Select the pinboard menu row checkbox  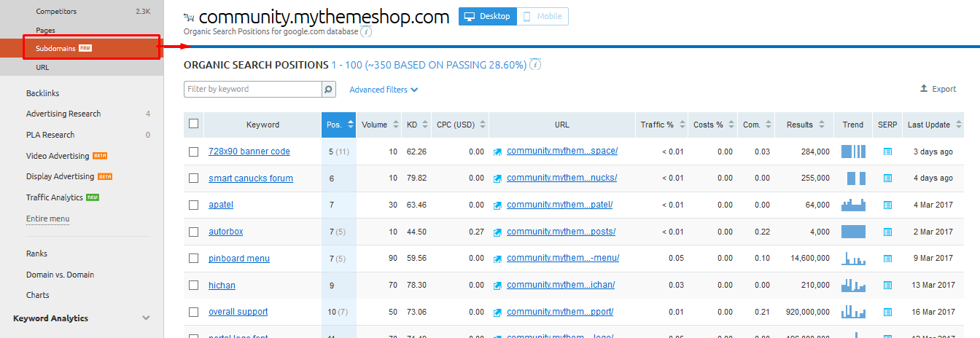click(x=193, y=259)
